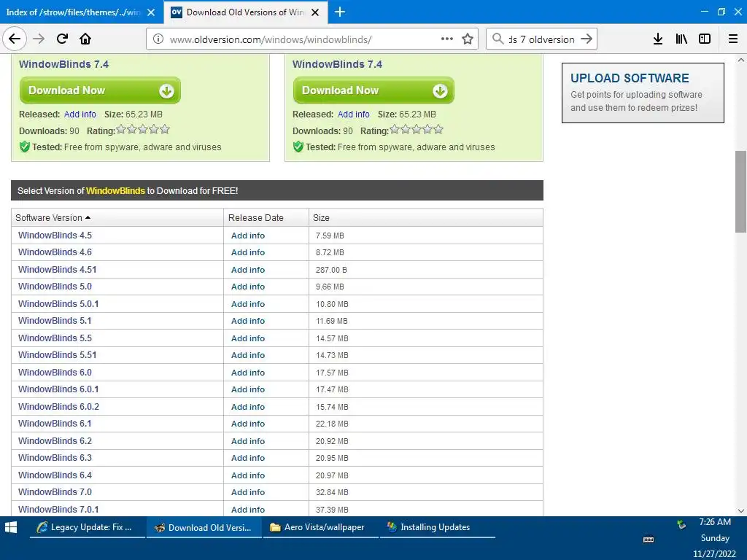747x560 pixels.
Task: Show site information icon in address bar
Action: [158, 39]
